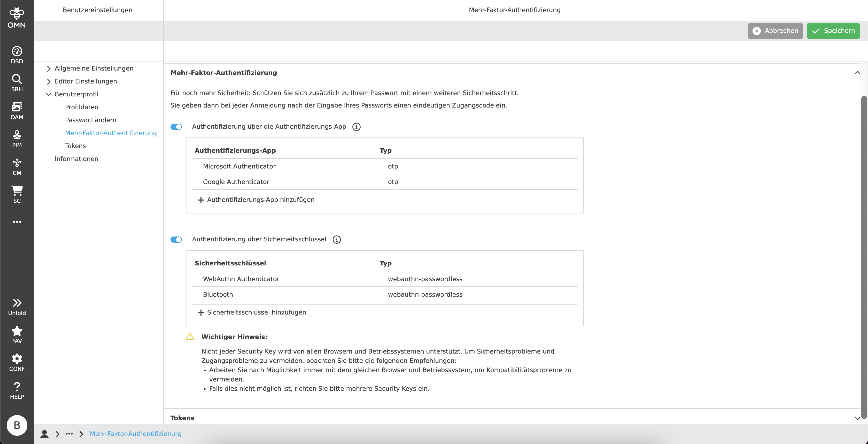Disable Authentifizierung über Sicherheitsschlüssel
Image resolution: width=868 pixels, height=444 pixels.
(x=176, y=240)
